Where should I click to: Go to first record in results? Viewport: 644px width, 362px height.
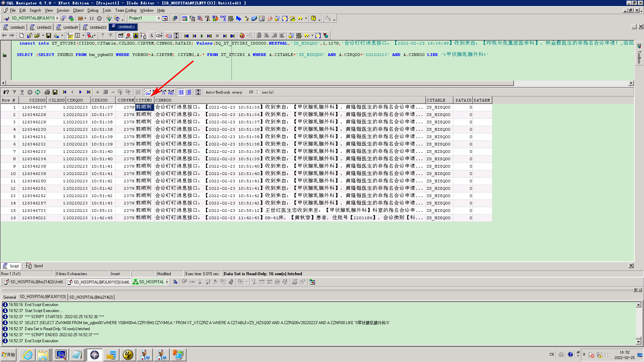tap(64, 92)
